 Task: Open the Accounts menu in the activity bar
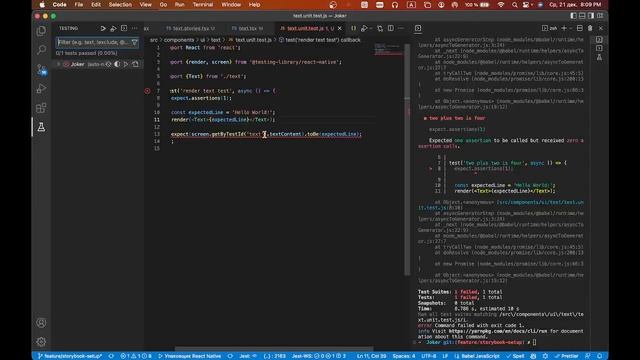click(41, 322)
